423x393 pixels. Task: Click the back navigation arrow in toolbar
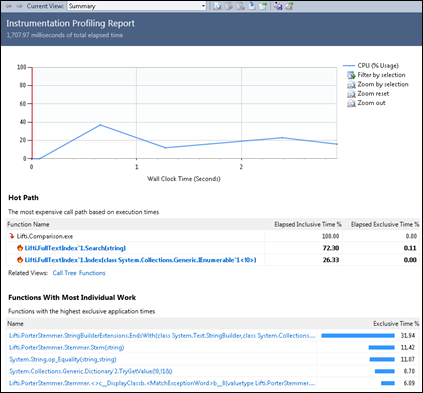tap(9, 6)
